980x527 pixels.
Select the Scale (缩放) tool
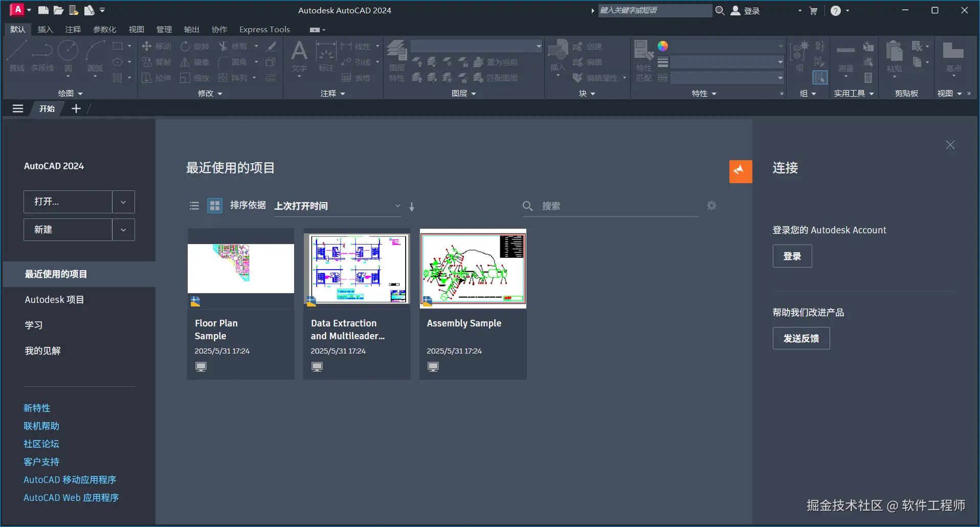195,78
